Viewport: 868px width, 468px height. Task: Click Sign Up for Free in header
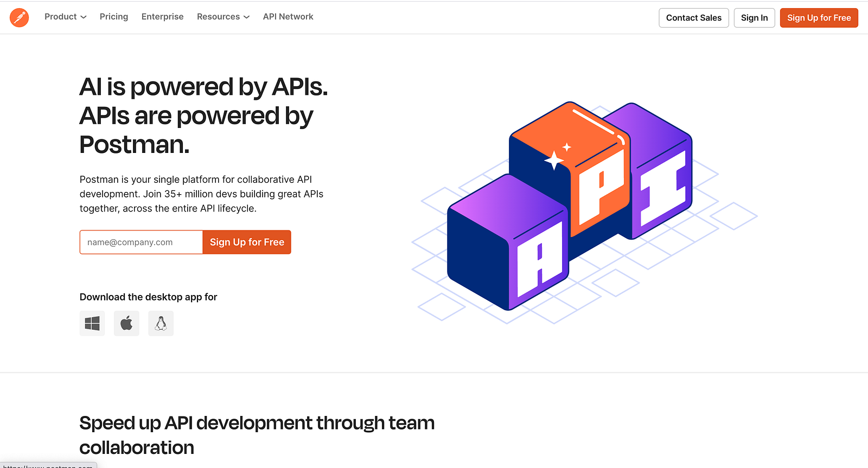tap(819, 18)
